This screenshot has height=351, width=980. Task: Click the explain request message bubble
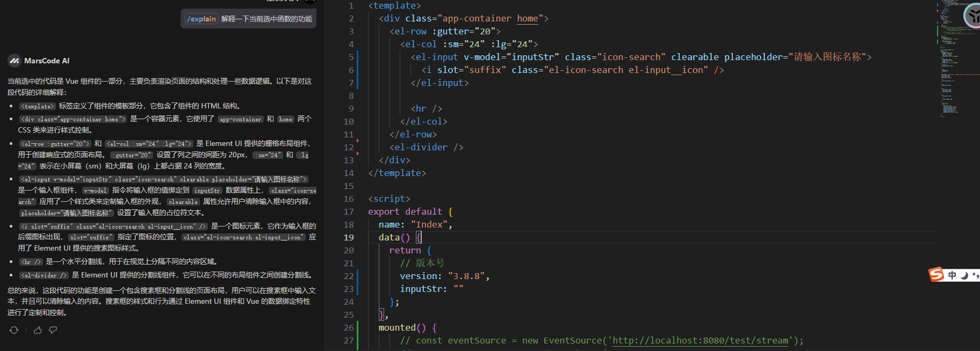click(248, 19)
